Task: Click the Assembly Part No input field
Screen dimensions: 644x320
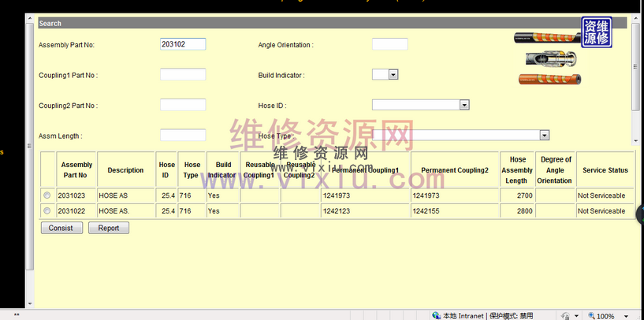Action: coord(183,44)
